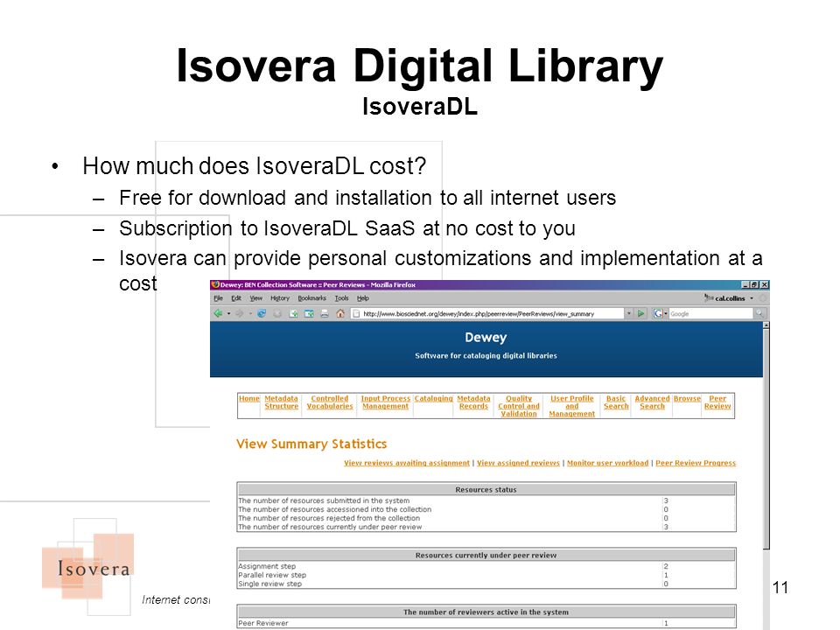Click the search magnifier icon
840x630 pixels.
pos(759,313)
